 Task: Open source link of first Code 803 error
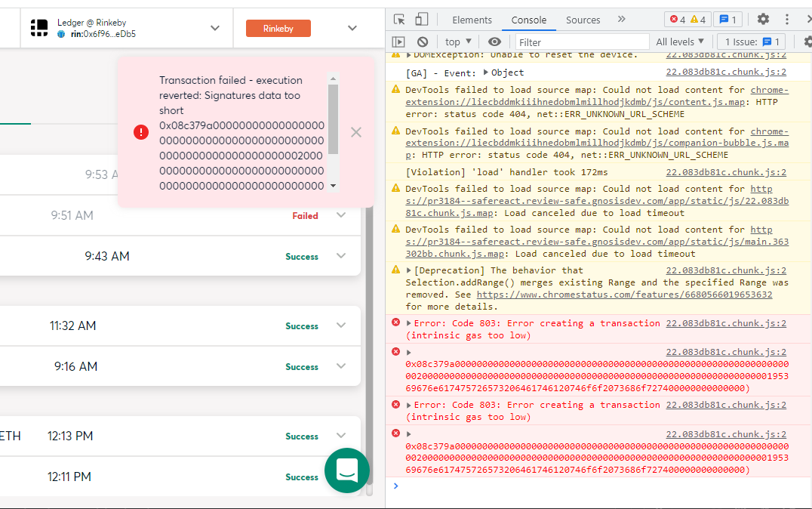[x=726, y=323]
